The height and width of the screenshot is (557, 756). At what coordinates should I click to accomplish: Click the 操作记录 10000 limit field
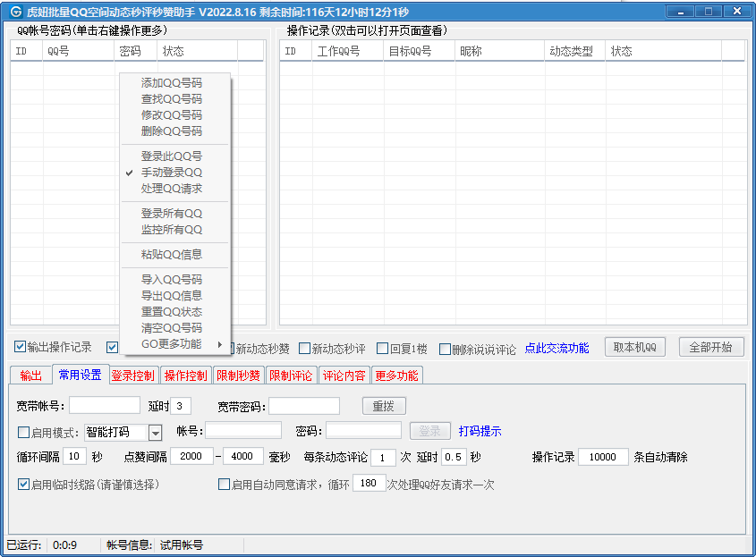coord(603,456)
